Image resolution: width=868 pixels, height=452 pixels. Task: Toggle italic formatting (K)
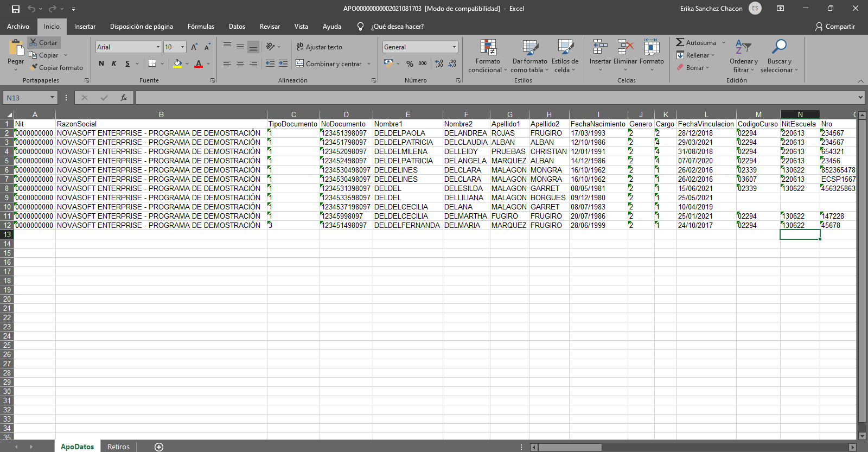[x=114, y=63]
